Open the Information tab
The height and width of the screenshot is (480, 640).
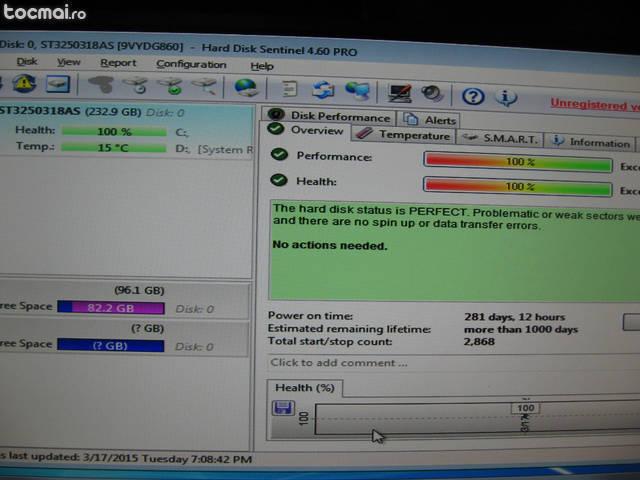[590, 142]
